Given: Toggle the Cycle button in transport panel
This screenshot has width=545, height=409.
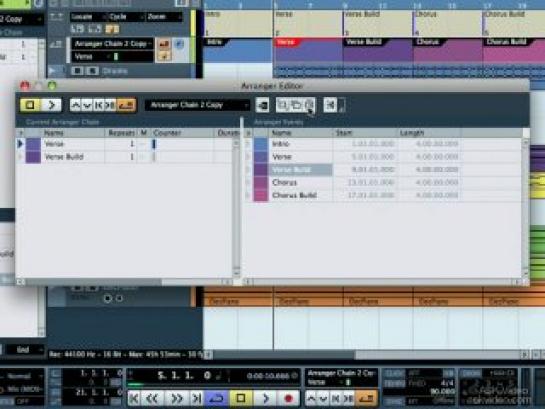Looking at the screenshot, I should click(x=217, y=398).
